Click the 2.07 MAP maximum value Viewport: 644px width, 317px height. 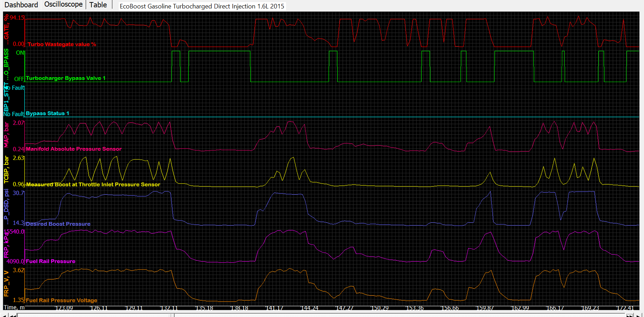(x=19, y=123)
